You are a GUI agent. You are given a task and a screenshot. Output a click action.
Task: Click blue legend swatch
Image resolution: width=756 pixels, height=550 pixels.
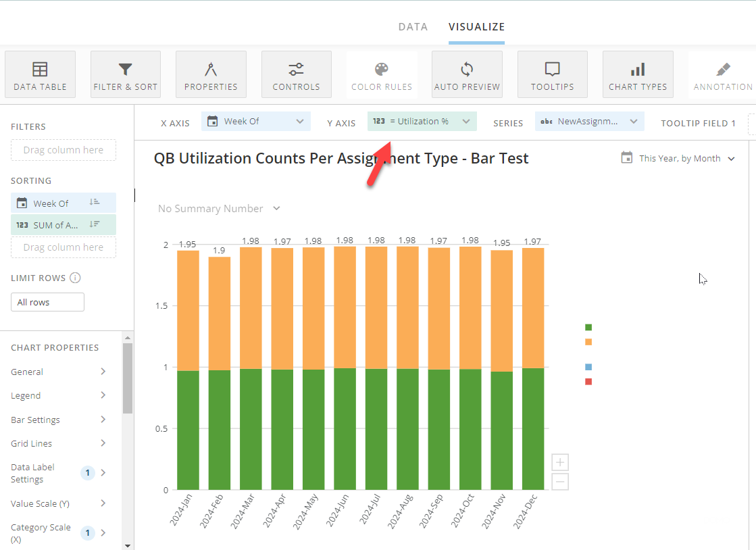pyautogui.click(x=588, y=367)
